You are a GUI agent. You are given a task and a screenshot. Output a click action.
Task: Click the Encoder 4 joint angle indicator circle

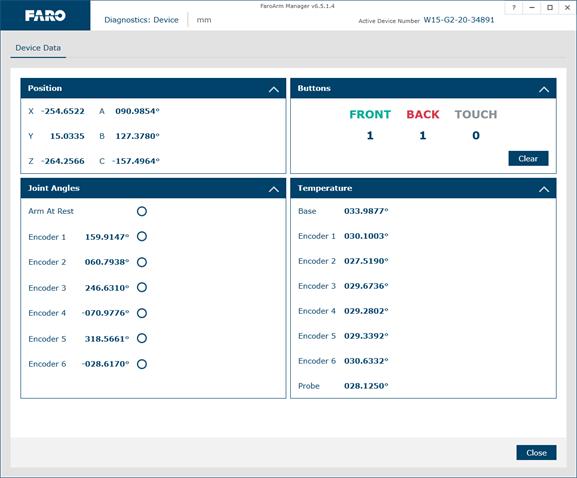pyautogui.click(x=142, y=313)
